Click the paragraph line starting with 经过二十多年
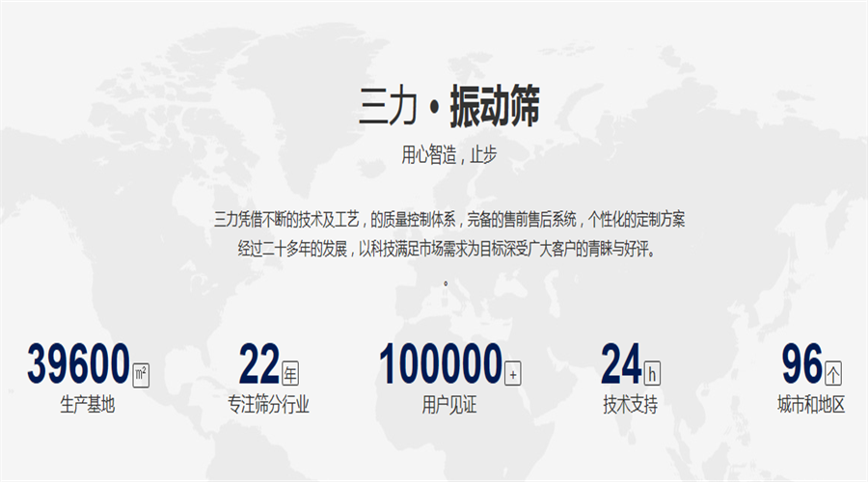 448,249
